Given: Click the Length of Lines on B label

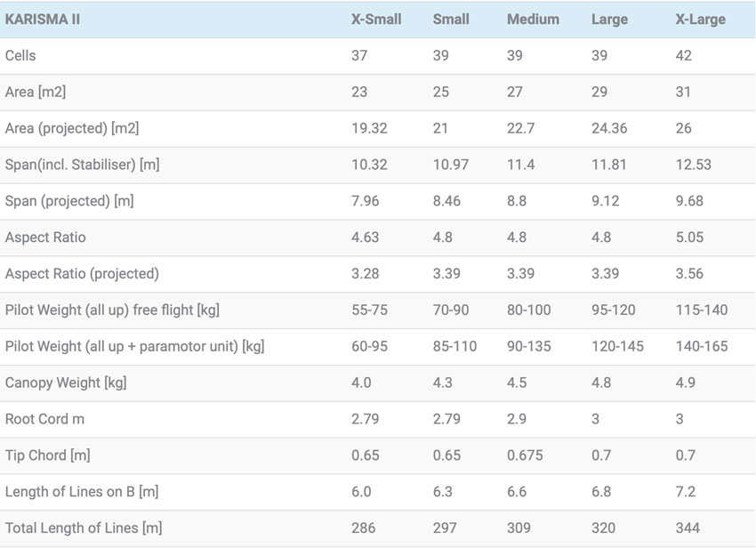Looking at the screenshot, I should (82, 492).
